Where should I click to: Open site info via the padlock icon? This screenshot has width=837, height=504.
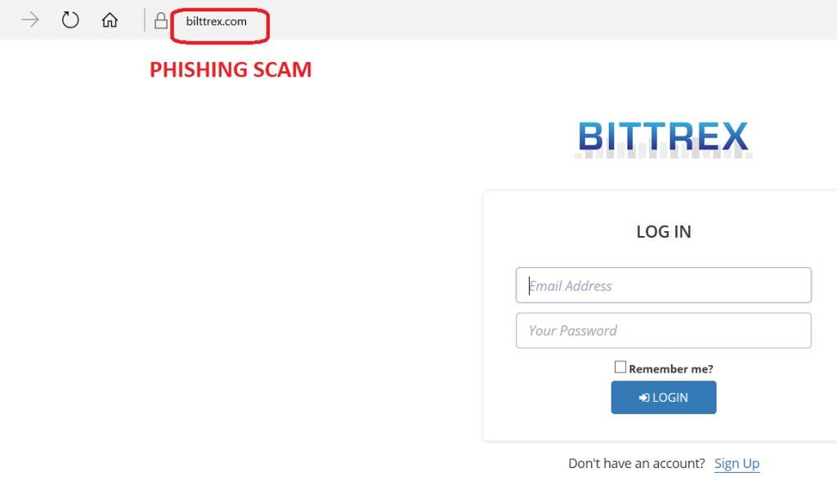click(161, 20)
